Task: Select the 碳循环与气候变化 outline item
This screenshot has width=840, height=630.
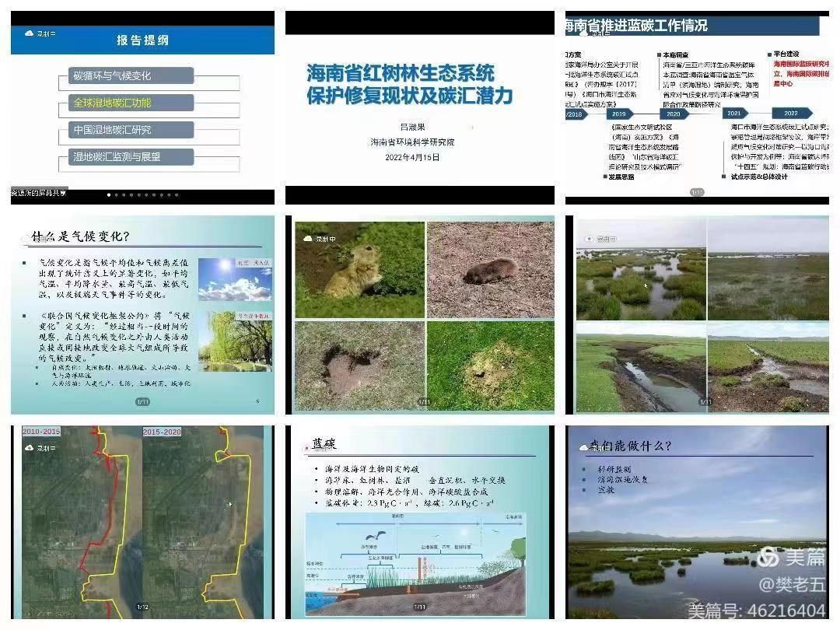Action: pyautogui.click(x=126, y=76)
